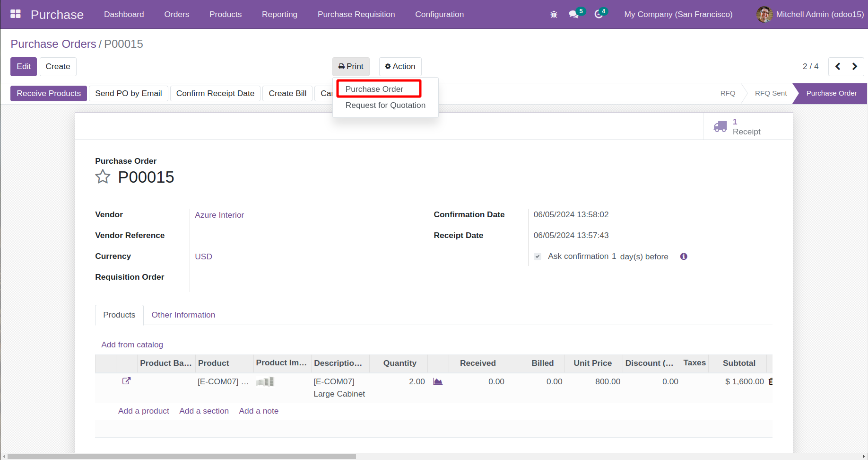Click Add a section link

click(204, 411)
